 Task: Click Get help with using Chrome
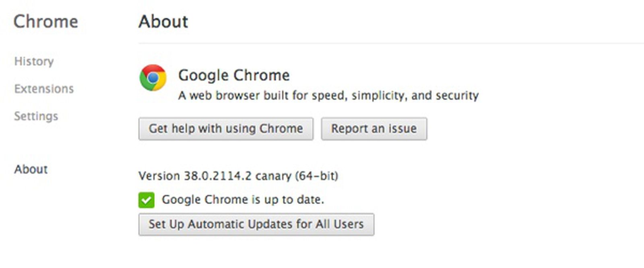226,129
